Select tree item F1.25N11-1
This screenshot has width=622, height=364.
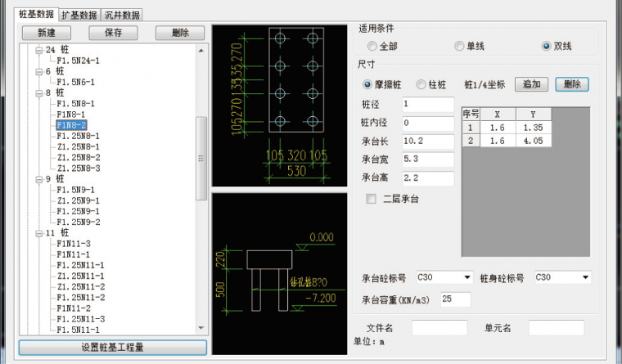click(80, 265)
